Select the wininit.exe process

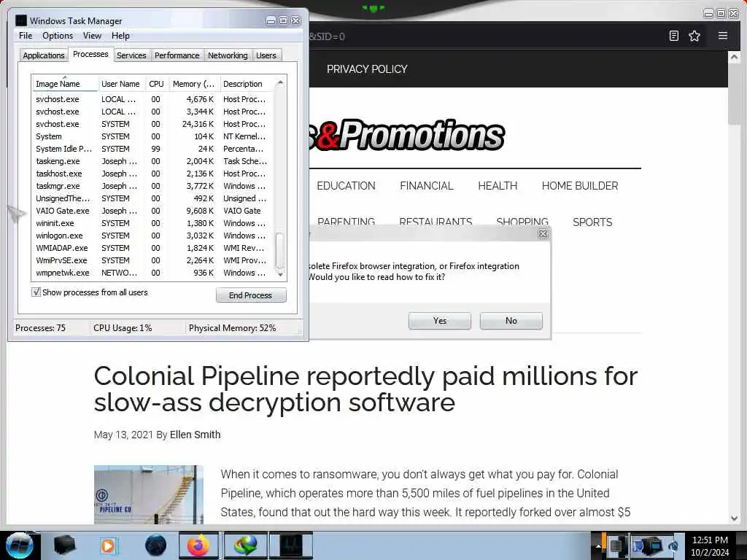[x=152, y=223]
